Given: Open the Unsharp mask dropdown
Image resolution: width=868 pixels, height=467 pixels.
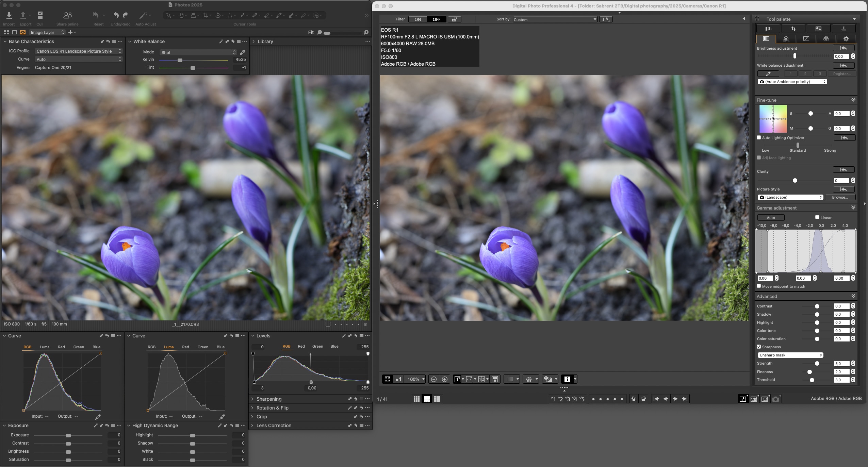Looking at the screenshot, I should click(x=790, y=355).
